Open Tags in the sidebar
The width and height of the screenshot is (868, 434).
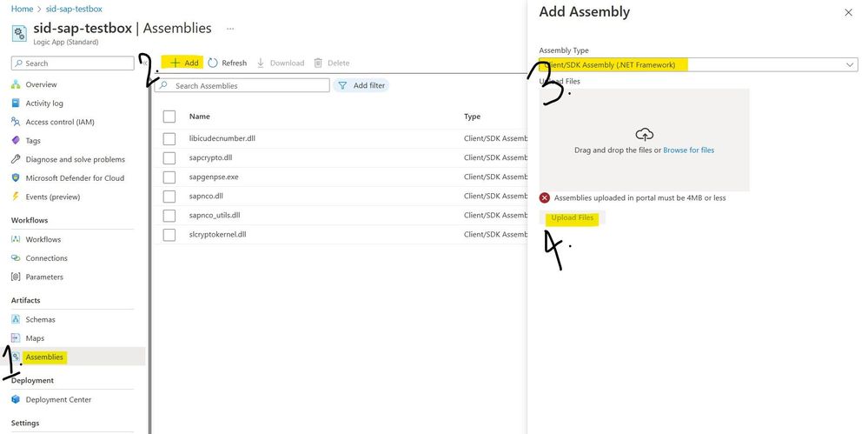33,141
